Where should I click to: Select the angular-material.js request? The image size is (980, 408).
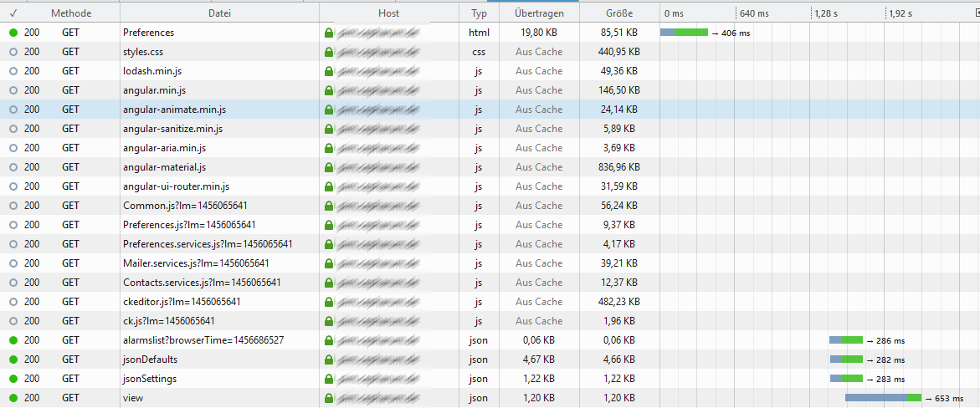point(164,167)
